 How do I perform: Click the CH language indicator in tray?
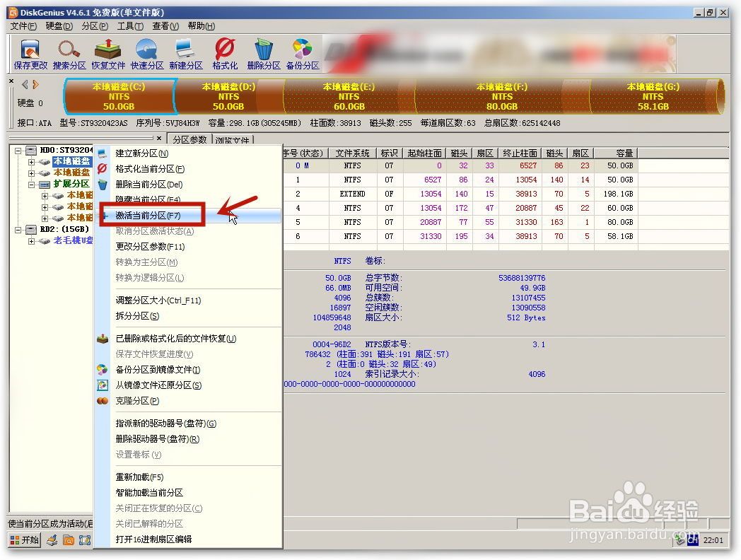[x=692, y=539]
